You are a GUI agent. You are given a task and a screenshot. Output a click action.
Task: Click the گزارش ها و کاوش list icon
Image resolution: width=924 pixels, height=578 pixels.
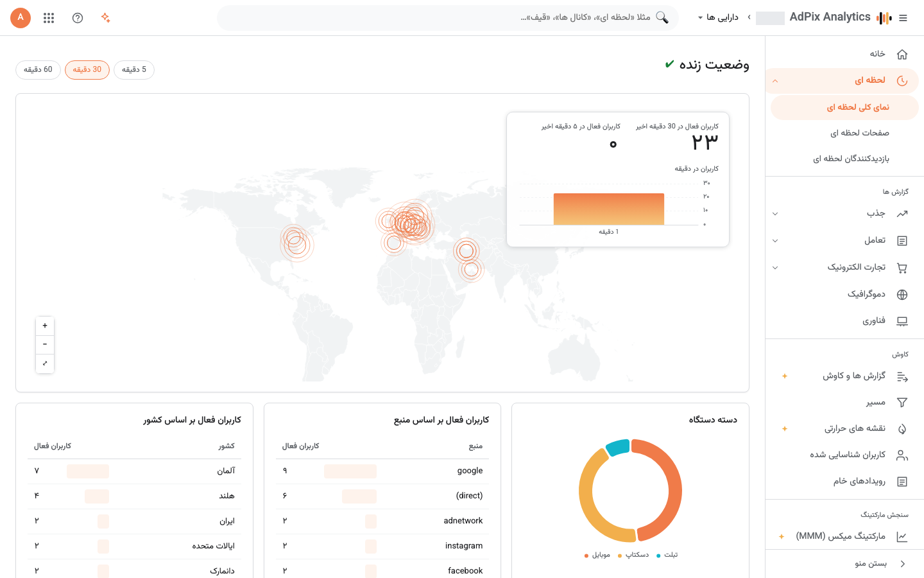tap(902, 376)
